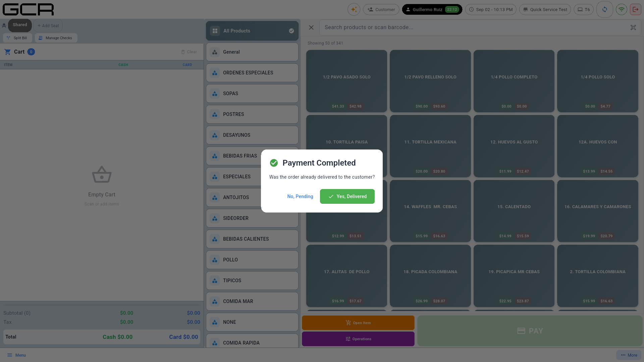This screenshot has width=644, height=362.
Task: Click the General category icon
Action: (x=215, y=52)
